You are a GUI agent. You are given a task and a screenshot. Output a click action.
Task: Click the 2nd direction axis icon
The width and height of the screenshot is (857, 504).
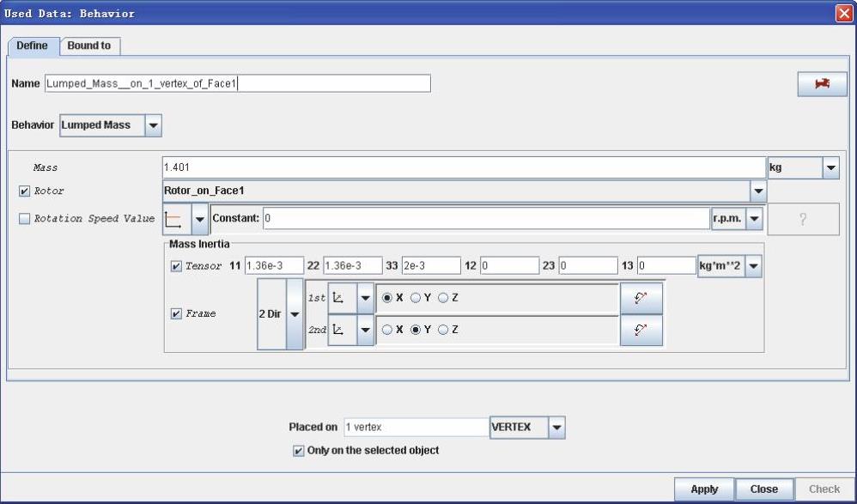(x=340, y=330)
